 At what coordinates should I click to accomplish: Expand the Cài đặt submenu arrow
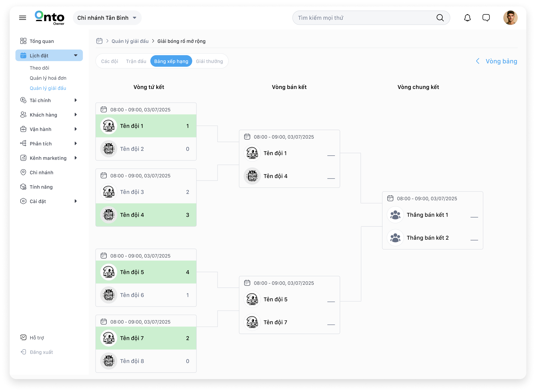76,201
